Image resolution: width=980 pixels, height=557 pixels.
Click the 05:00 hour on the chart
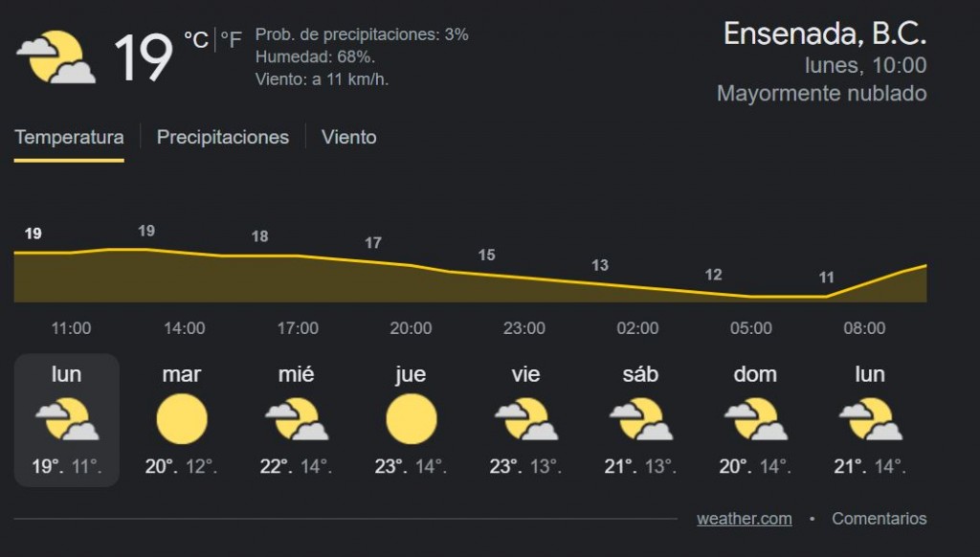click(x=750, y=328)
